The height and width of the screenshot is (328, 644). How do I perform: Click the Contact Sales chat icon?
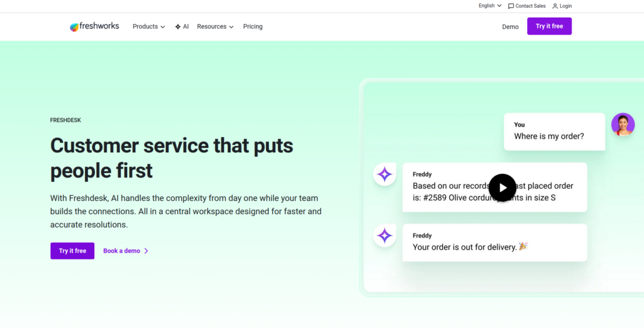point(511,6)
